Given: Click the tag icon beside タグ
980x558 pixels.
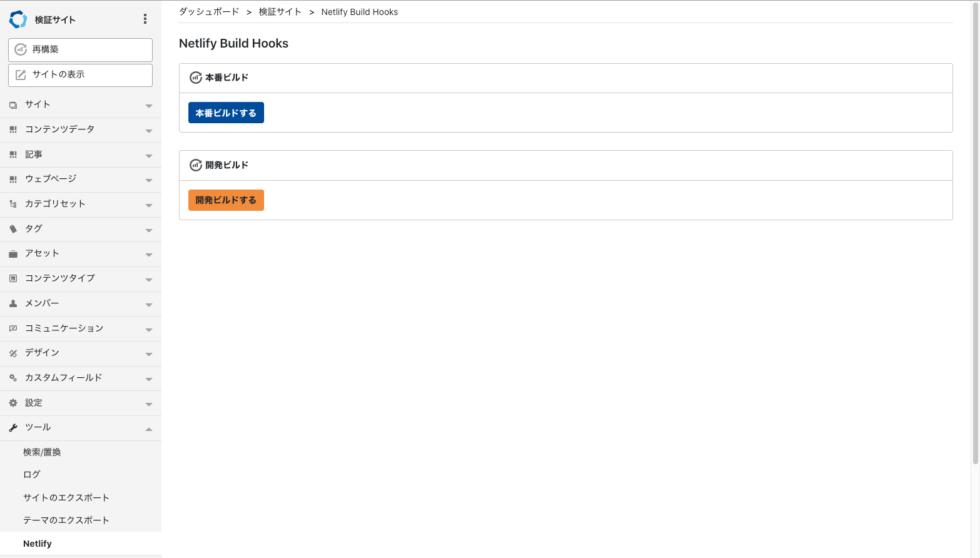Looking at the screenshot, I should coord(13,229).
